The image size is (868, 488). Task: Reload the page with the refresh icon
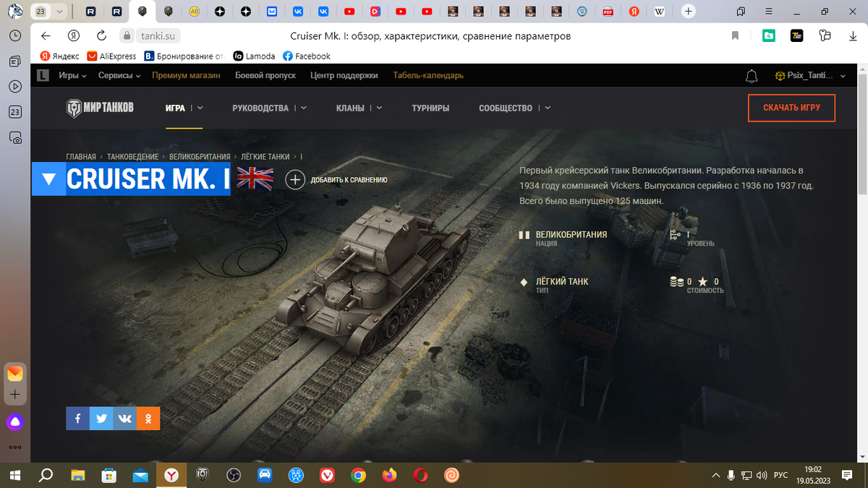[x=102, y=35]
